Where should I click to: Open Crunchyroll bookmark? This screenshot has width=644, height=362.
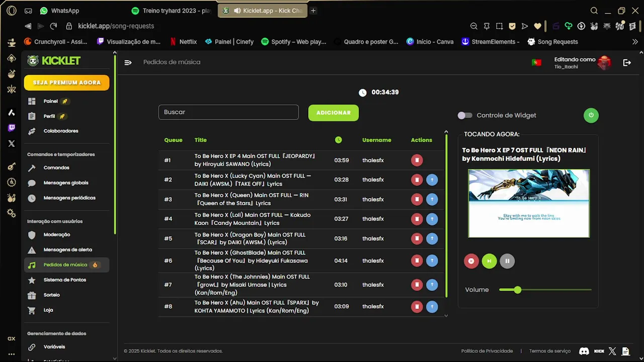(56, 42)
